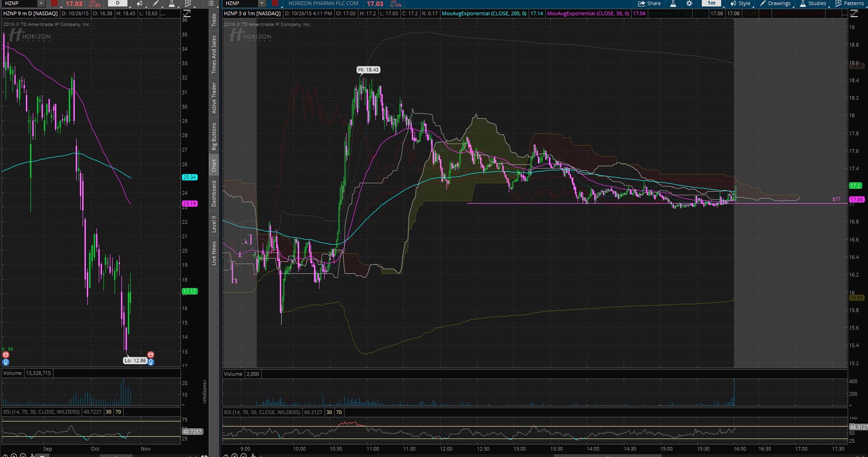Image resolution: width=868 pixels, height=457 pixels.
Task: Click the right red phone event icon
Action: [151, 355]
